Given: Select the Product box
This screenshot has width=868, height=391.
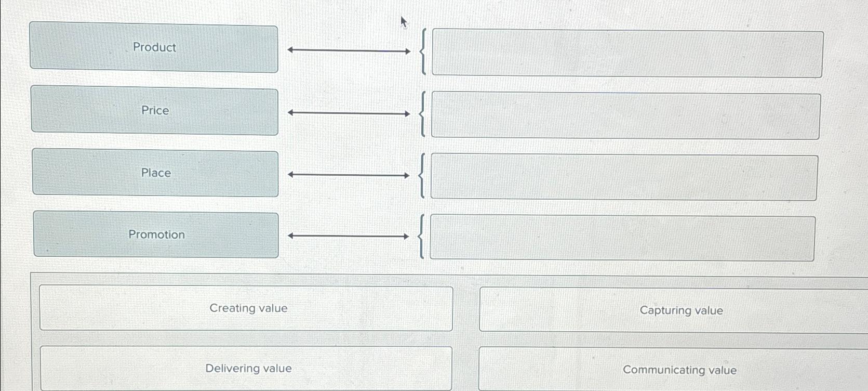Looking at the screenshot, I should (x=155, y=48).
